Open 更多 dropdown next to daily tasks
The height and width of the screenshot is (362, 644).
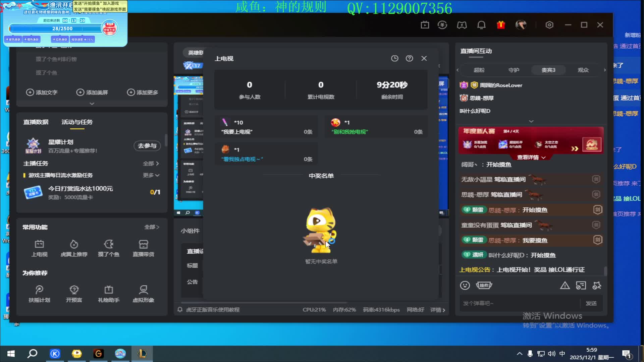tap(151, 175)
